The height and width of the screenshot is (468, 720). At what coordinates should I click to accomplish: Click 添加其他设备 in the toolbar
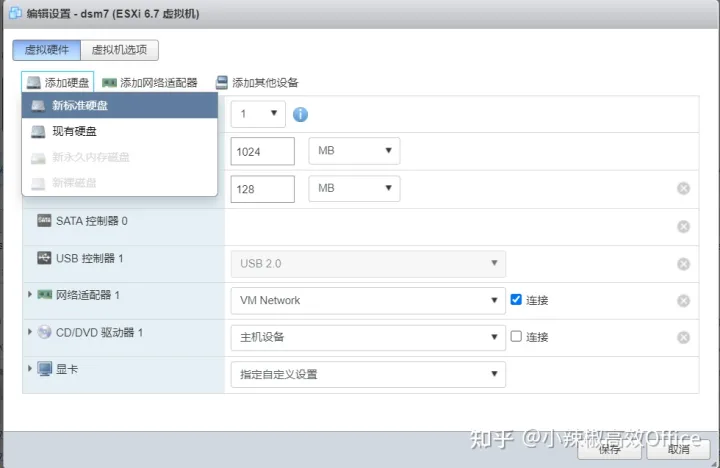257,83
